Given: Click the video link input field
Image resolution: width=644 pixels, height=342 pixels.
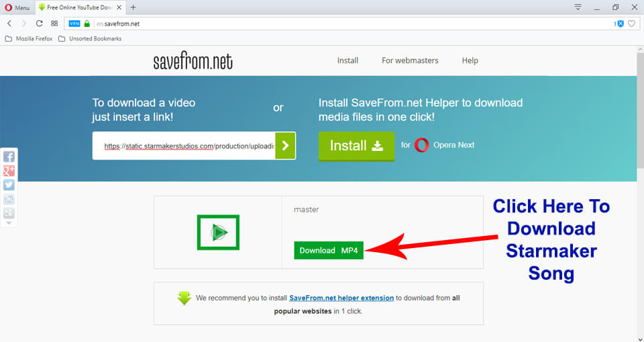Looking at the screenshot, I should tap(184, 146).
